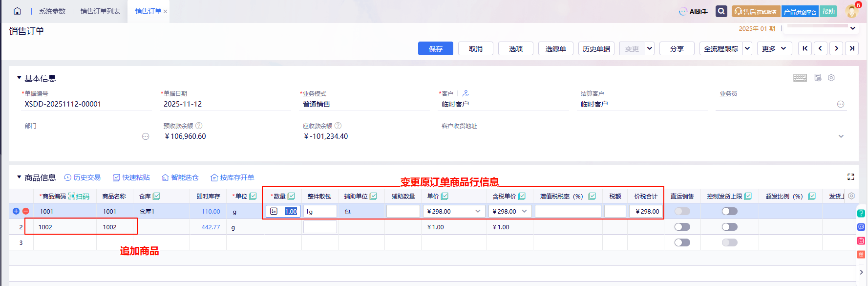Click the keyboard icon in 基本信息 section
The height and width of the screenshot is (286, 868).
[800, 78]
